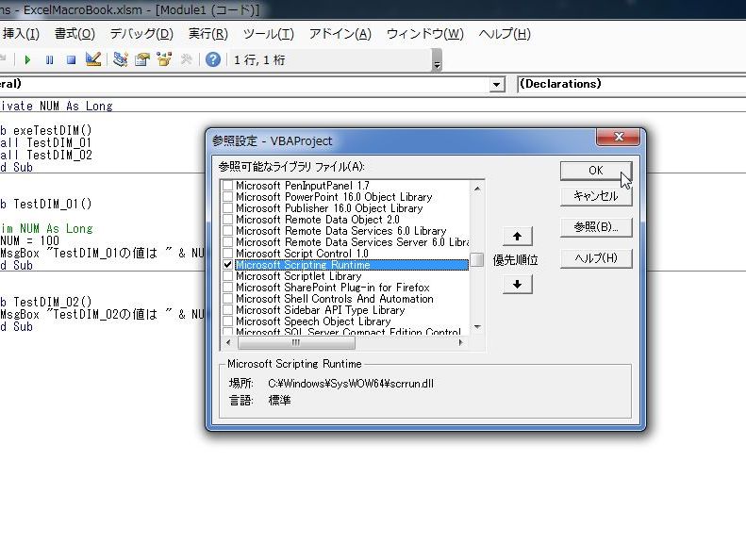Expand toolbar options overflow arrow

(437, 61)
